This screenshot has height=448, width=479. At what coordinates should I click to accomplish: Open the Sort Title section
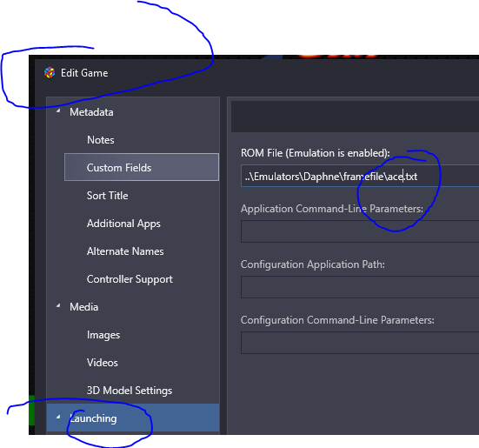(108, 196)
